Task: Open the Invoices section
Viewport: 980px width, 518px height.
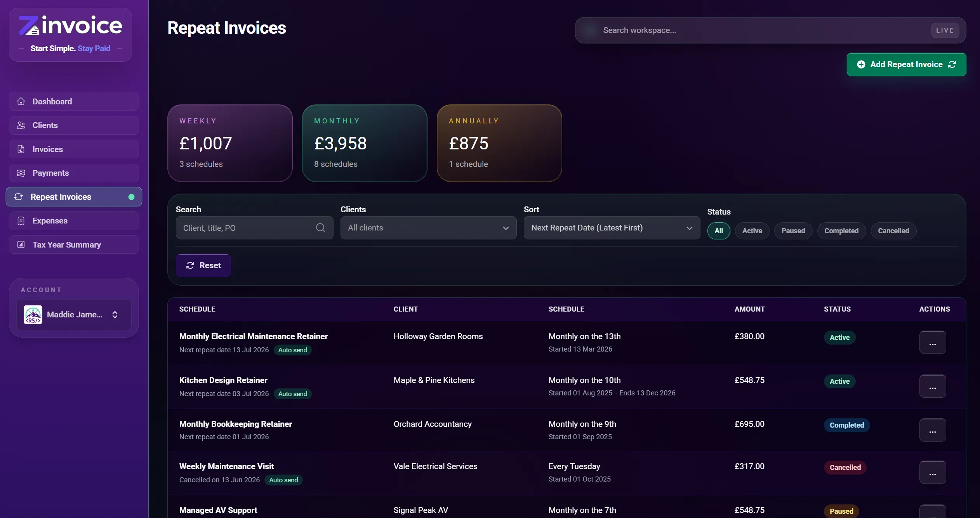Action: 74,149
